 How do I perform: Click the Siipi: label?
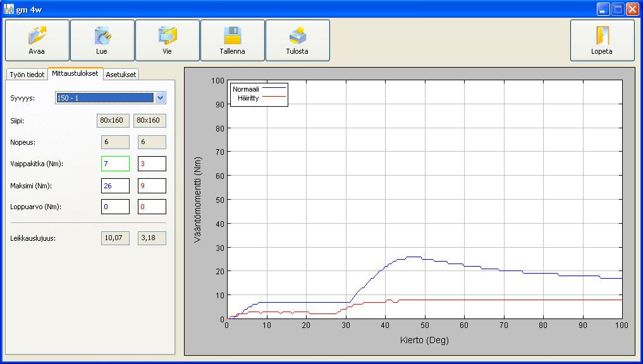pyautogui.click(x=17, y=121)
